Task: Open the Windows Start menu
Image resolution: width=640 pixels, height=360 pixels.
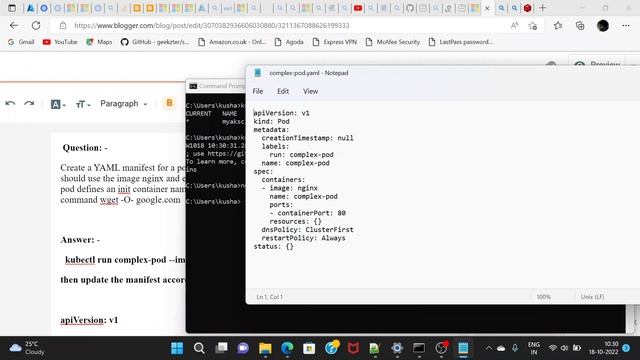Action: (x=177, y=348)
